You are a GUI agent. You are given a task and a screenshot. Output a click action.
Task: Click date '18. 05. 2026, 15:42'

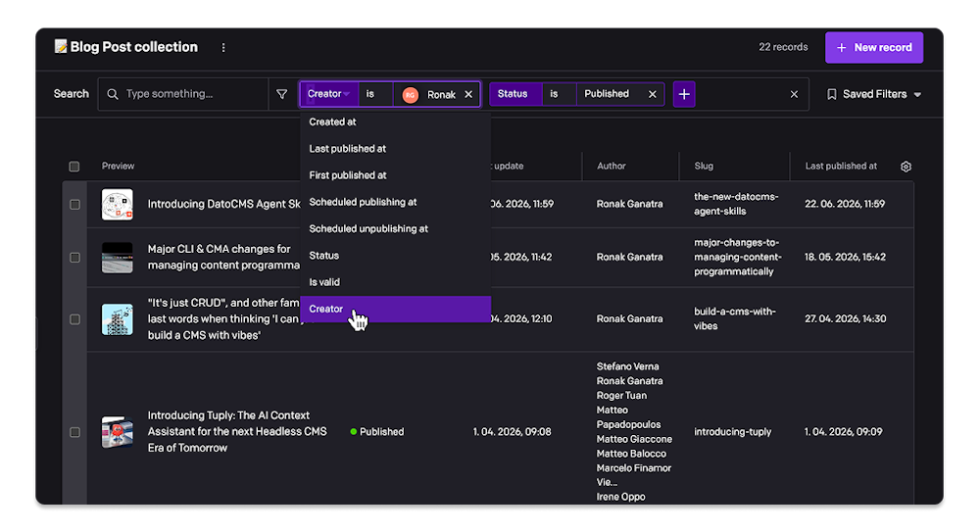pyautogui.click(x=845, y=257)
